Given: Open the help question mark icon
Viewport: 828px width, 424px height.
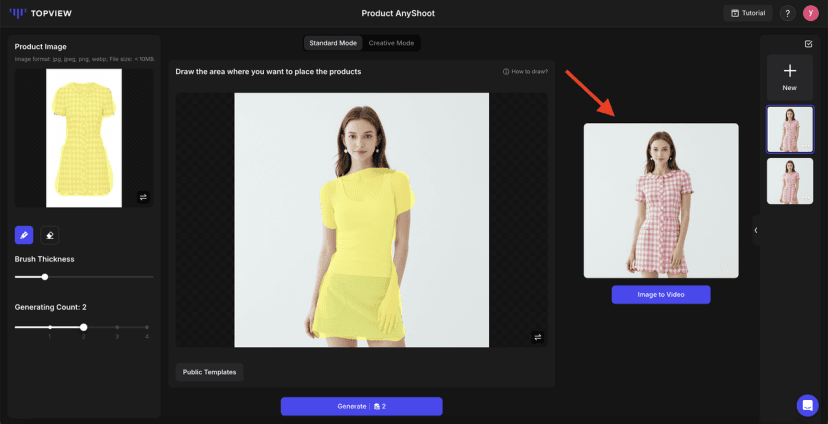Looking at the screenshot, I should (787, 13).
